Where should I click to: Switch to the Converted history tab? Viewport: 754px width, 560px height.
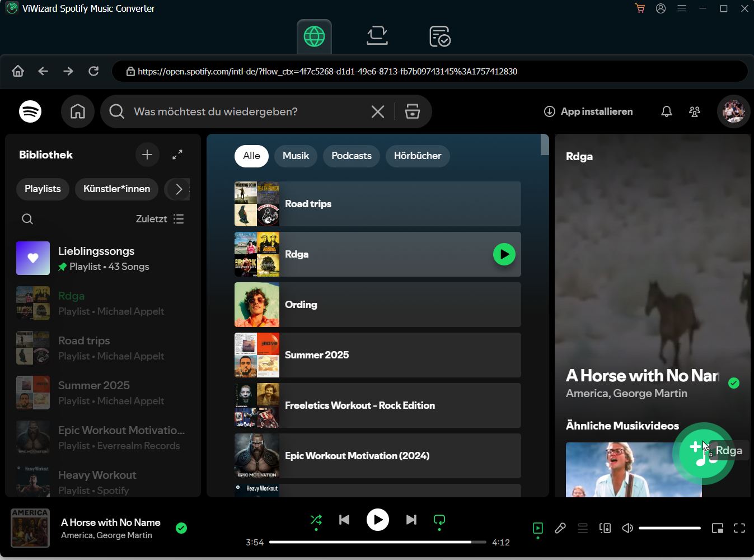(440, 36)
